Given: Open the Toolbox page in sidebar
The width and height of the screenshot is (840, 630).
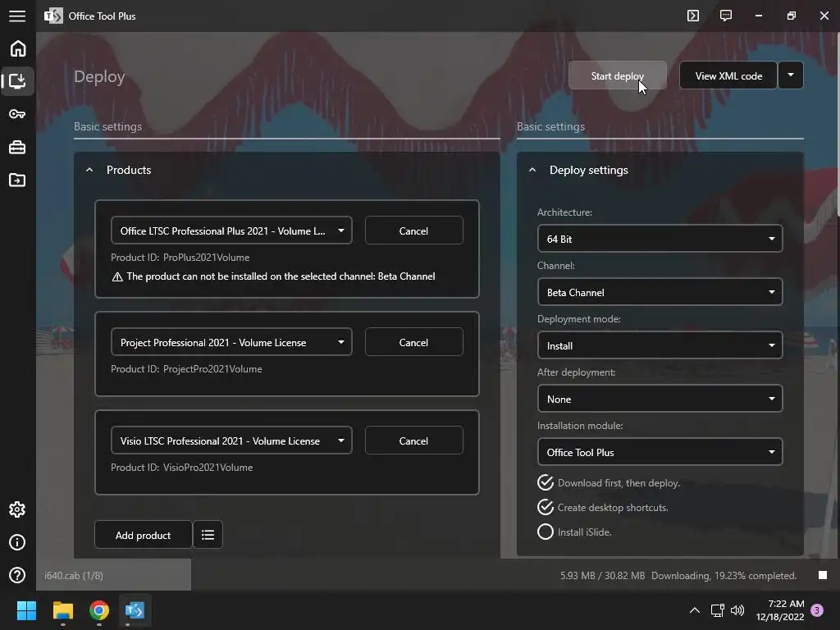Looking at the screenshot, I should (x=17, y=148).
